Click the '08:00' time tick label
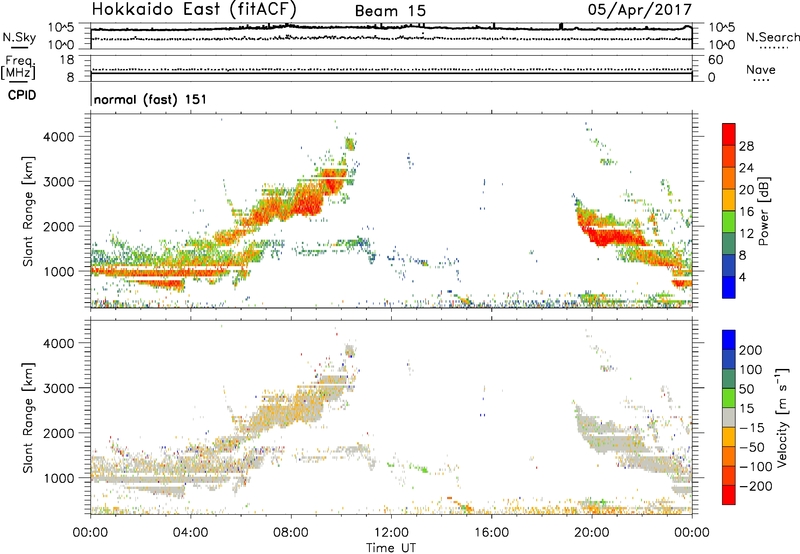Viewport: 800px width, 554px height. 291,533
